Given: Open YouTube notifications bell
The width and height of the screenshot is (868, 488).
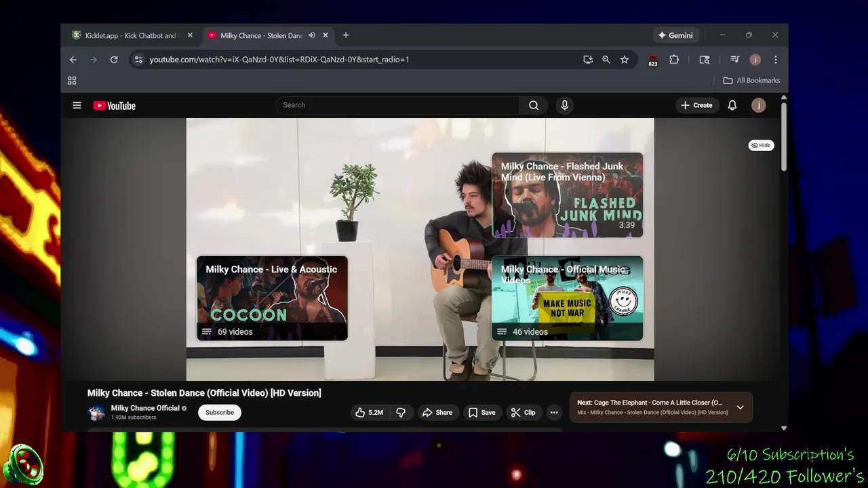Looking at the screenshot, I should pos(732,105).
